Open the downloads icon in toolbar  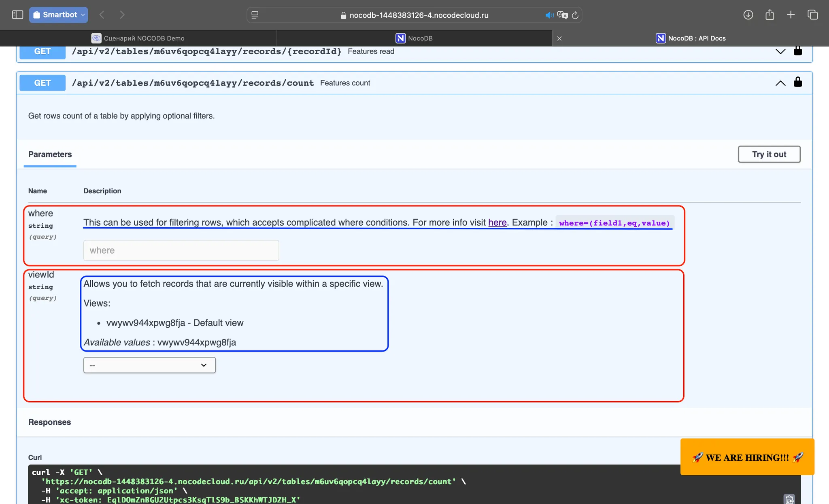748,15
